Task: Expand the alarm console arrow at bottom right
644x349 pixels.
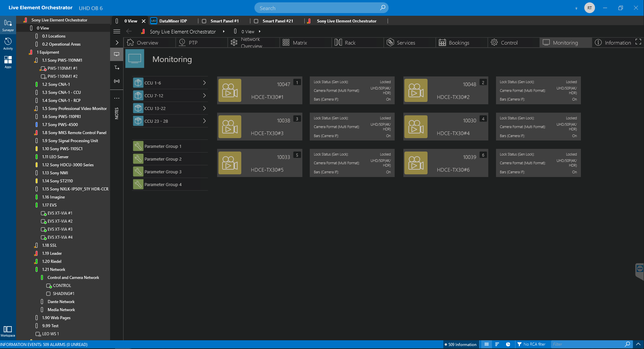Action: (638, 344)
